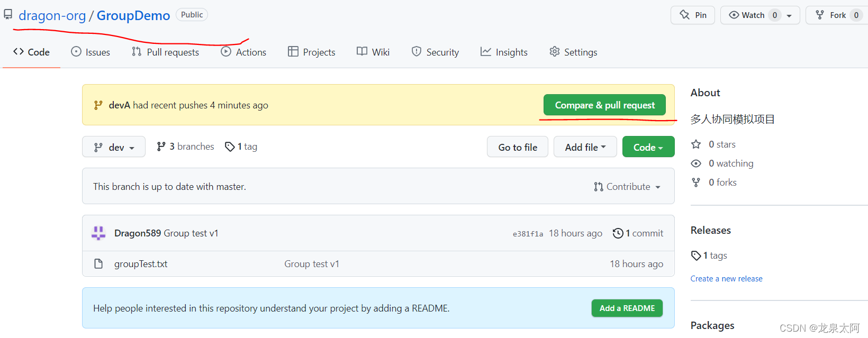
Task: View the 1 tag link
Action: click(241, 147)
